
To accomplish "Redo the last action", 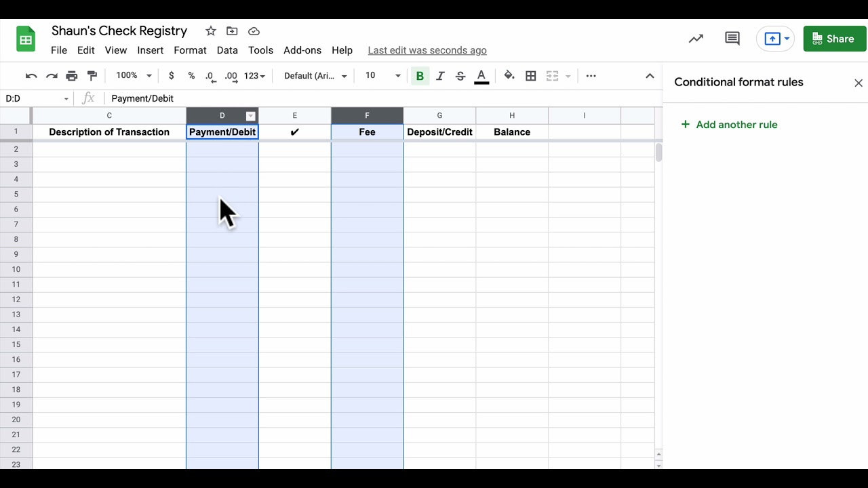I will tap(52, 76).
